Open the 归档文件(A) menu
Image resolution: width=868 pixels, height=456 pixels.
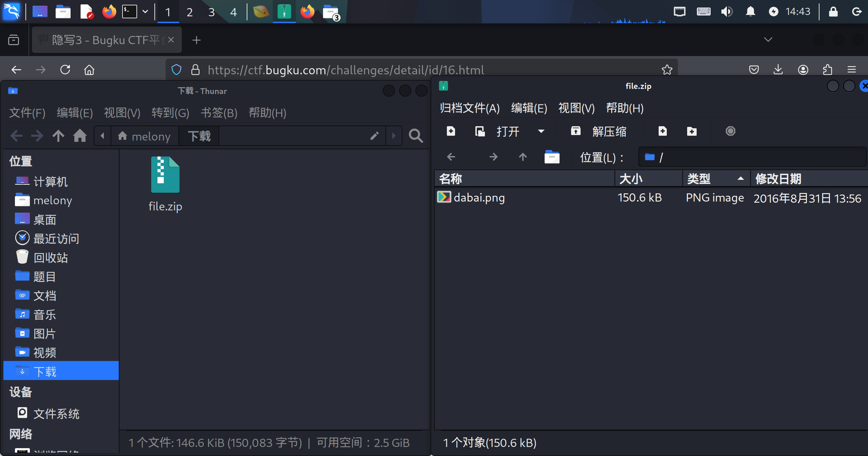470,108
